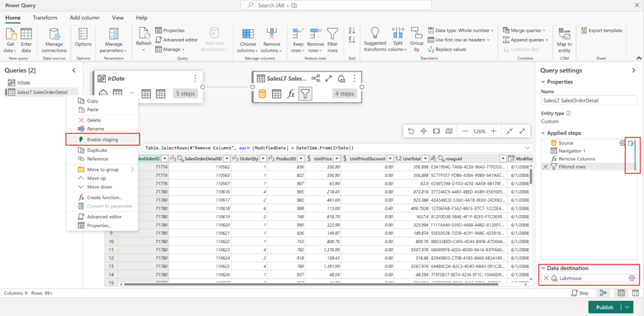Select the Source applied step
This screenshot has height=316, width=644.
pos(566,143)
